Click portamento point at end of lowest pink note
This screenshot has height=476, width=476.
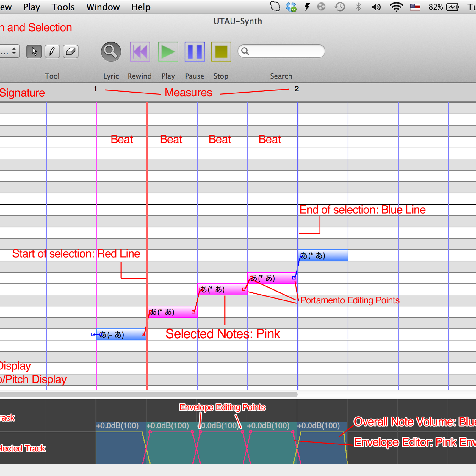click(193, 312)
